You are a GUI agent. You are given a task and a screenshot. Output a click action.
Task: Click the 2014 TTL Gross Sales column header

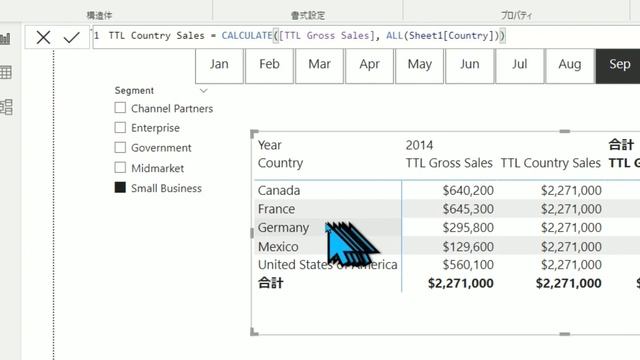pos(449,163)
